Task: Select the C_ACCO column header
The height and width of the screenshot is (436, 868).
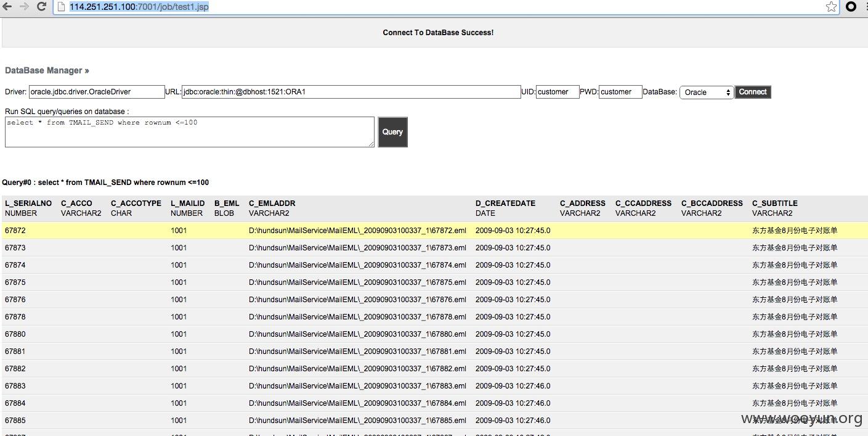Action: [76, 204]
